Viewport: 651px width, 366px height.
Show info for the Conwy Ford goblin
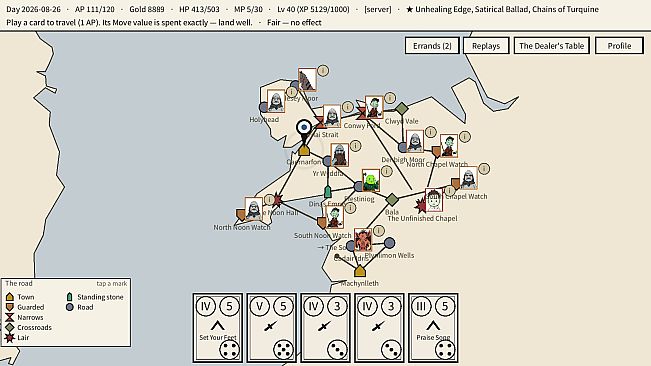tap(390, 98)
